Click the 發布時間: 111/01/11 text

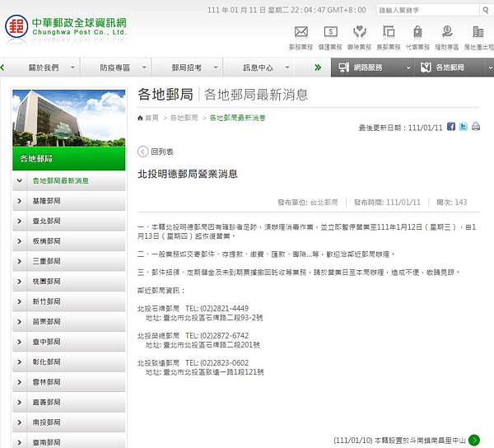pos(387,203)
